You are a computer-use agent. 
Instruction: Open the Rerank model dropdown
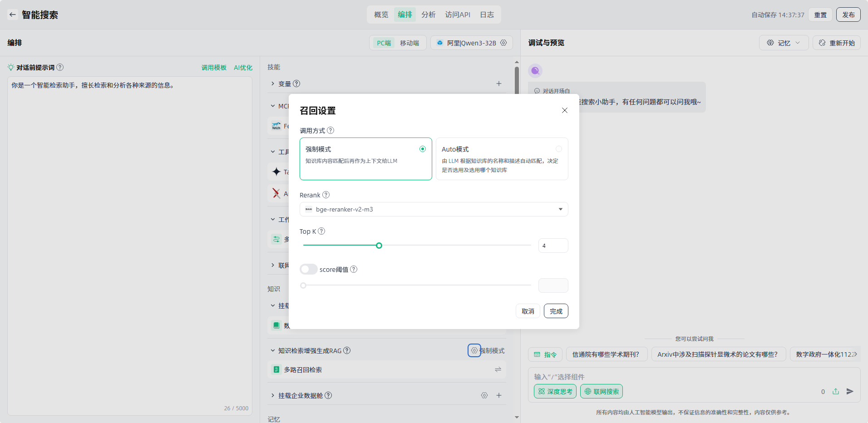point(434,209)
